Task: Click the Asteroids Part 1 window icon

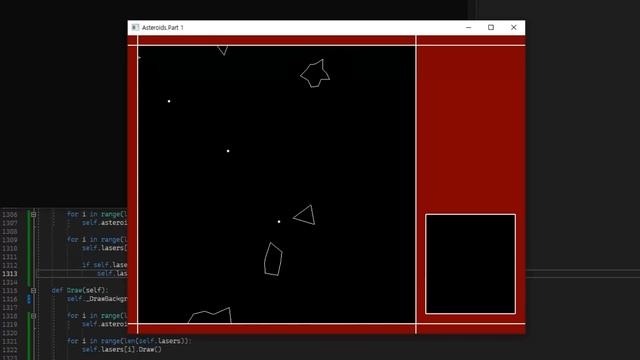Action: coord(135,27)
